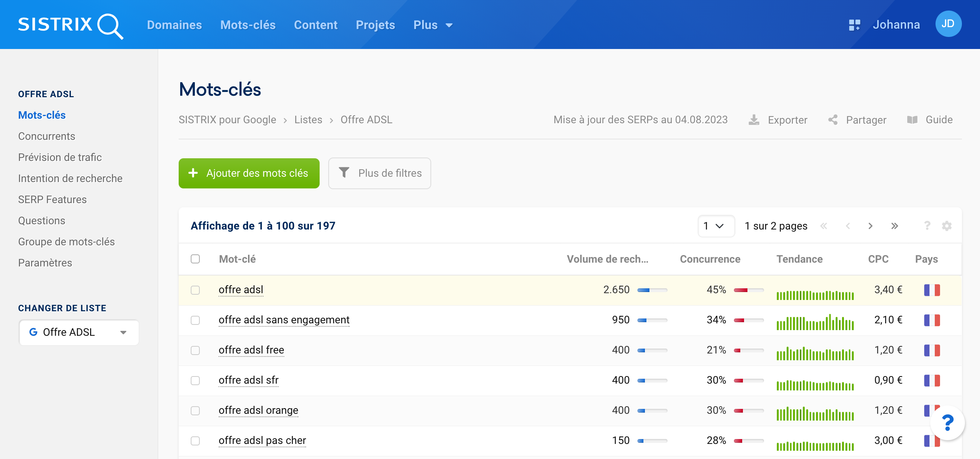Screen dimensions: 980x459
Task: Sort by Volume de rech... column header
Action: [607, 259]
